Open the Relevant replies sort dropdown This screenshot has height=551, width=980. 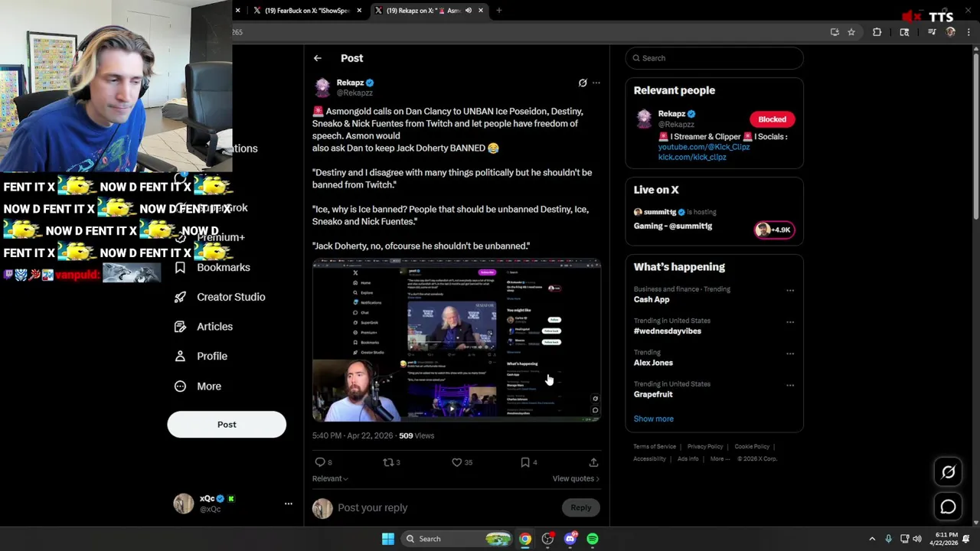[x=330, y=478]
